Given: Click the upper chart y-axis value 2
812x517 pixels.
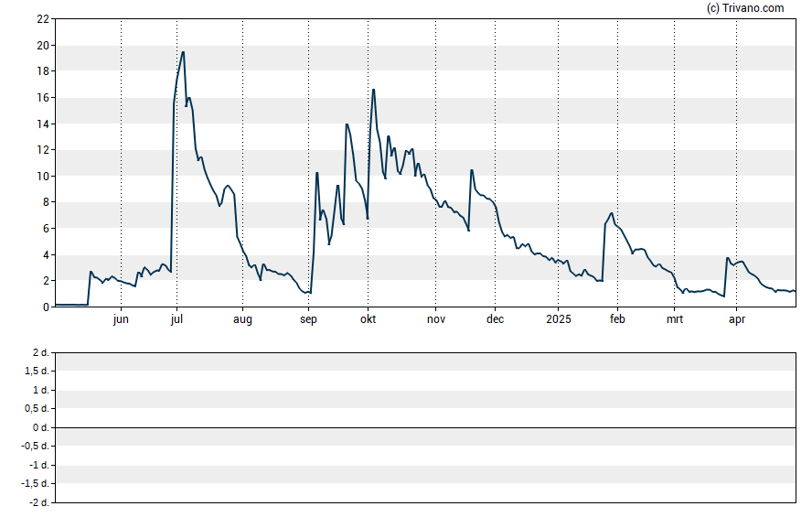Looking at the screenshot, I should point(46,281).
